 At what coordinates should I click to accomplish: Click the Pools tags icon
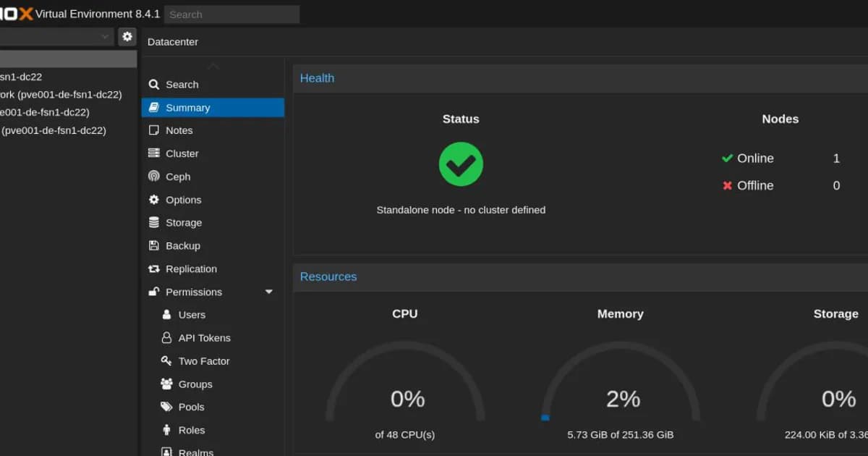pyautogui.click(x=166, y=408)
